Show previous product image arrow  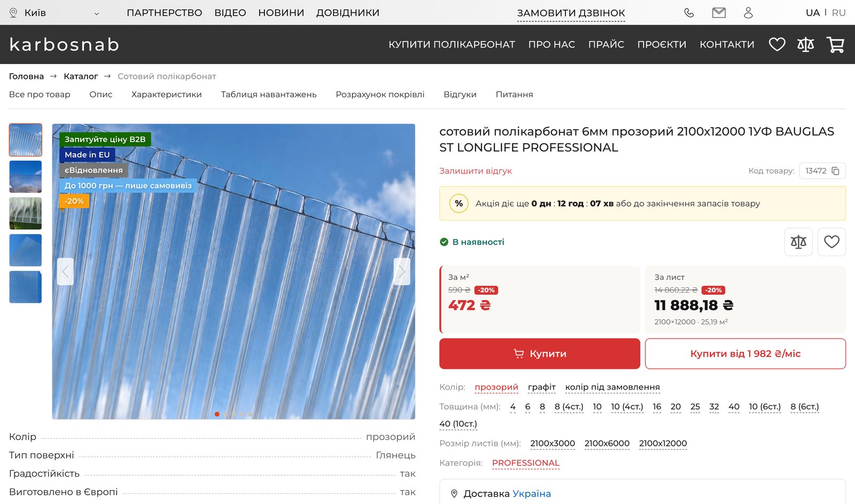coord(65,272)
